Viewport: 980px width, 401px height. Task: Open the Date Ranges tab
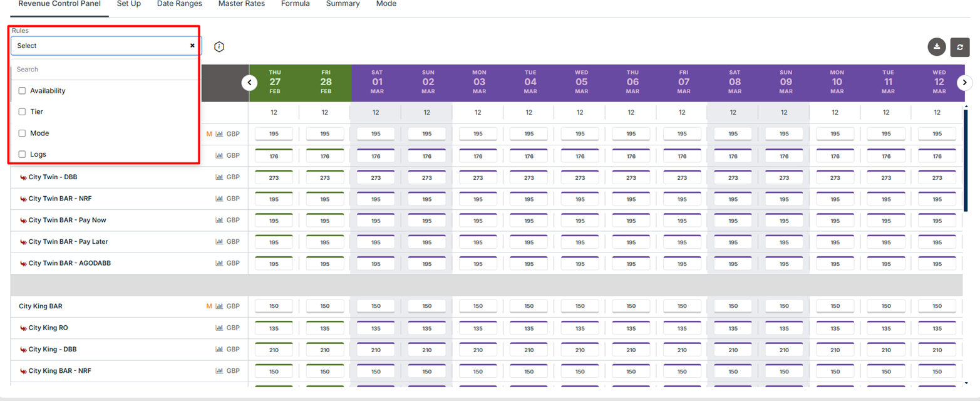[x=179, y=4]
